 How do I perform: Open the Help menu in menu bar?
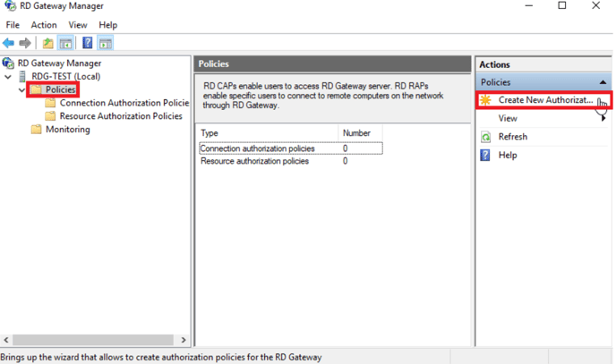pos(108,25)
